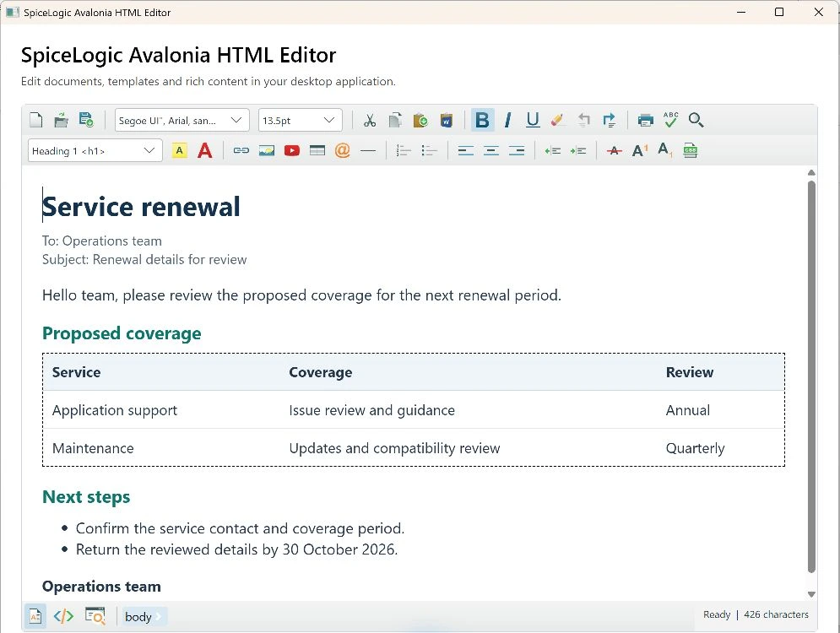This screenshot has height=633, width=840.
Task: Open the CSS style editor icon
Action: click(691, 151)
